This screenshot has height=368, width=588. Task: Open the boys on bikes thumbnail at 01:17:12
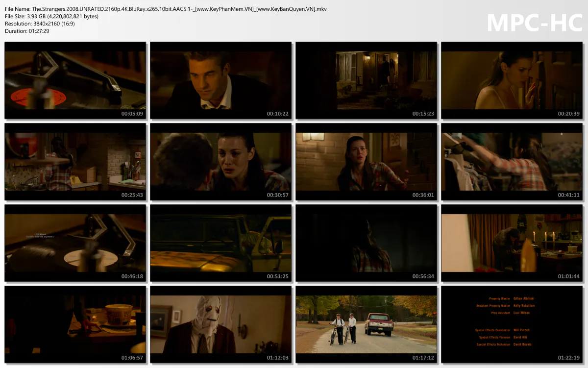[x=366, y=325]
